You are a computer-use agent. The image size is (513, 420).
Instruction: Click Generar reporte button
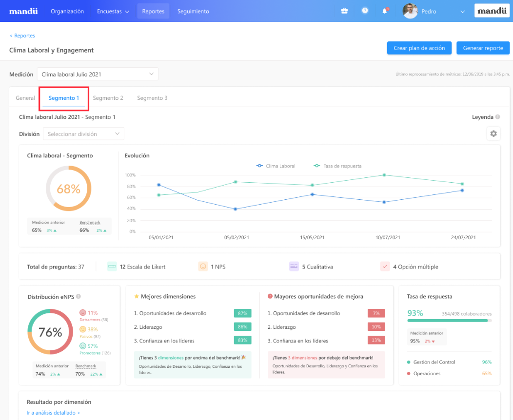point(483,48)
